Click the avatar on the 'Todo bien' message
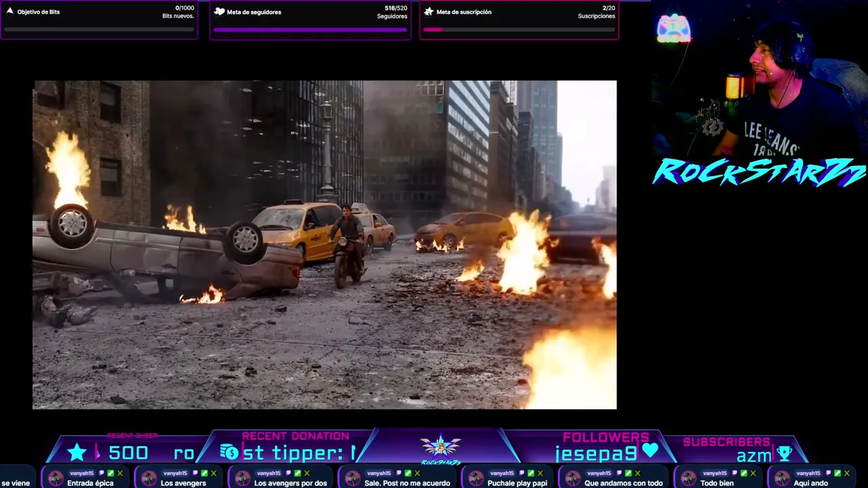This screenshot has width=868, height=488. (x=689, y=479)
